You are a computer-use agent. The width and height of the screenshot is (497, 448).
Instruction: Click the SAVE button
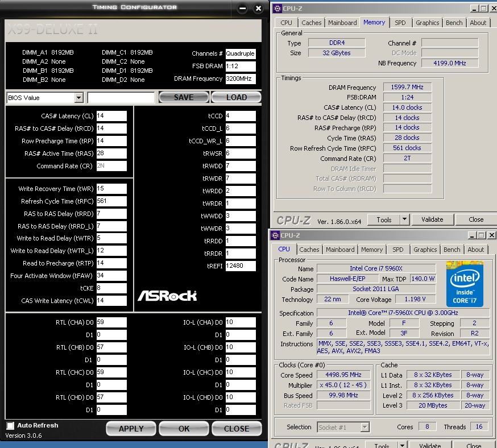pos(184,97)
